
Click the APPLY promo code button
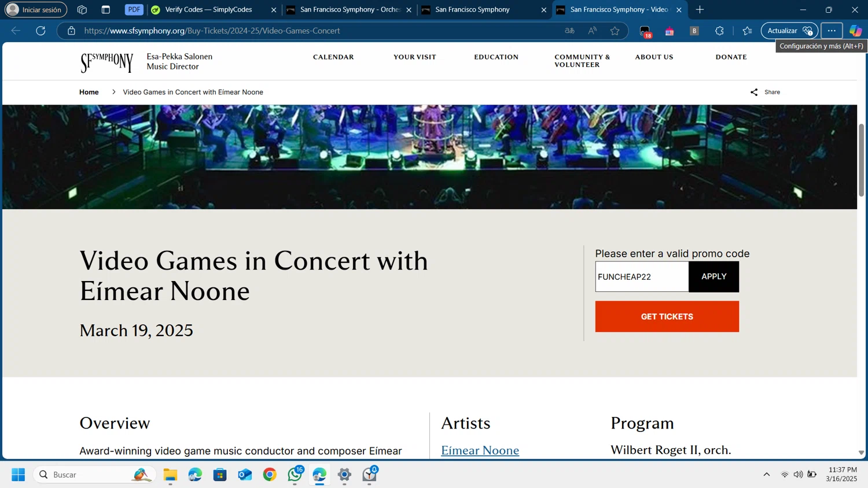(x=713, y=276)
